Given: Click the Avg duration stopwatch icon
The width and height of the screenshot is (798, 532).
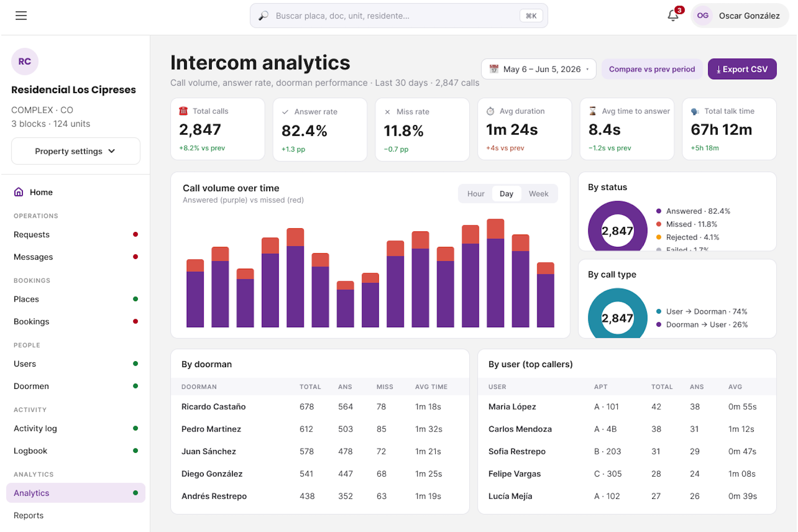Looking at the screenshot, I should click(491, 111).
